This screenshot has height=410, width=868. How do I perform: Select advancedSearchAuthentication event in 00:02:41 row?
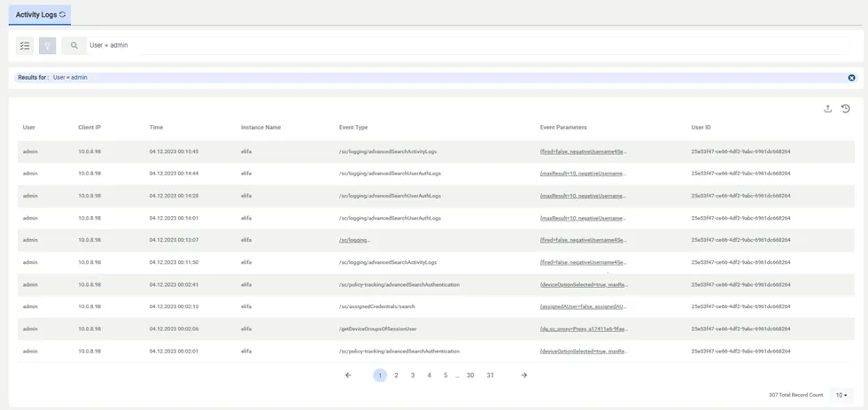point(399,284)
